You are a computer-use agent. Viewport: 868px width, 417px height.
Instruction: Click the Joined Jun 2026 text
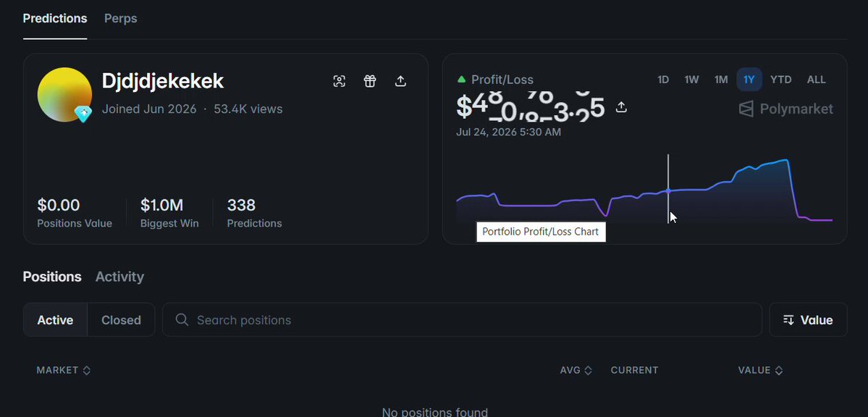(x=149, y=109)
